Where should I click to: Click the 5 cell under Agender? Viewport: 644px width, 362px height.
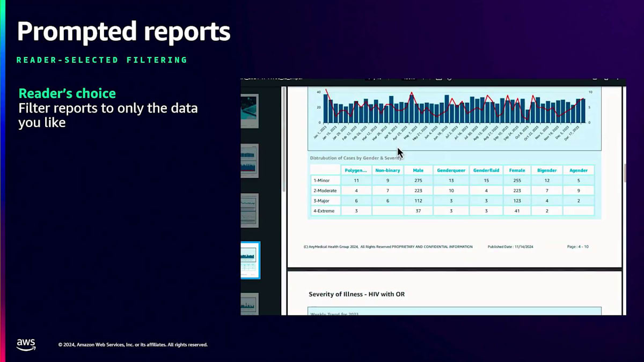click(x=579, y=181)
